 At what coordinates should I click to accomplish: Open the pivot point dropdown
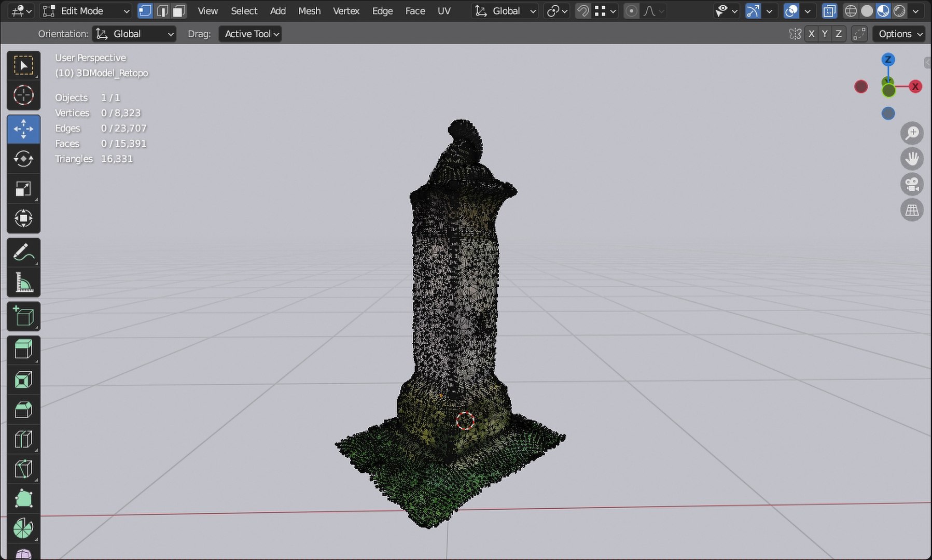(557, 11)
